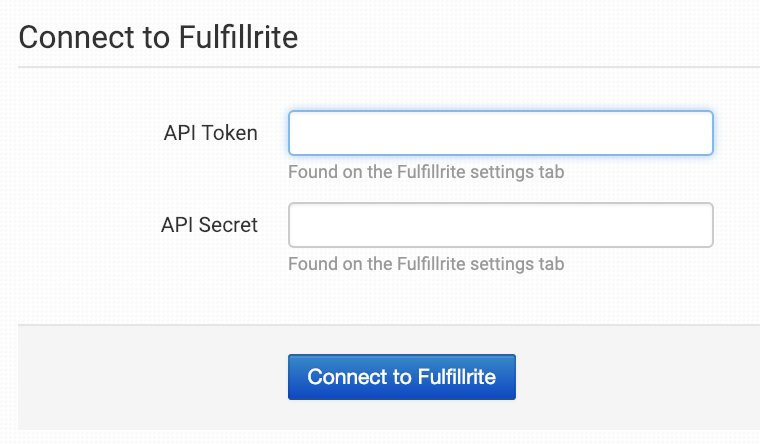The width and height of the screenshot is (760, 444).
Task: Submit form with Connect to Fulfillrite button
Action: (401, 377)
